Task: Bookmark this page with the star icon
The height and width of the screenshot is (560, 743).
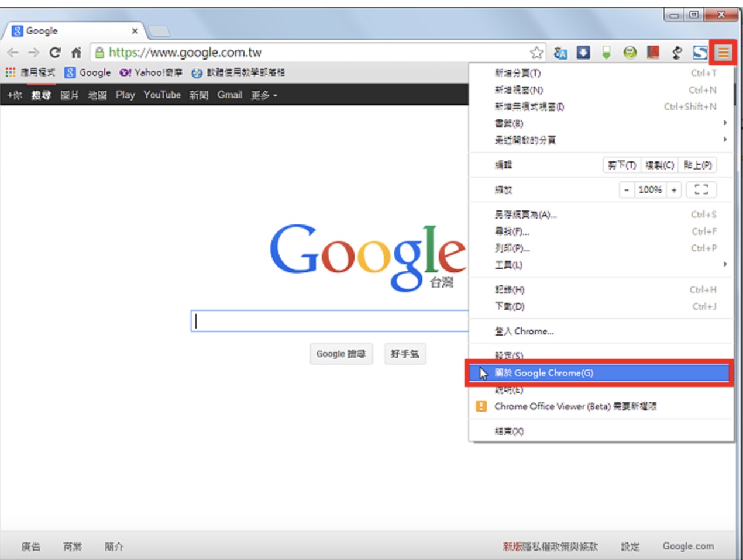Action: pyautogui.click(x=536, y=53)
